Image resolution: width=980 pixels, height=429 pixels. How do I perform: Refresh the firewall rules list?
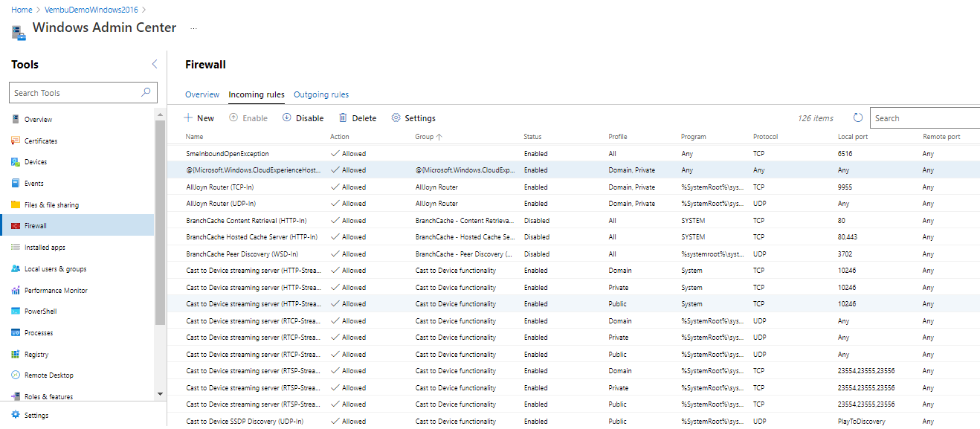[858, 117]
